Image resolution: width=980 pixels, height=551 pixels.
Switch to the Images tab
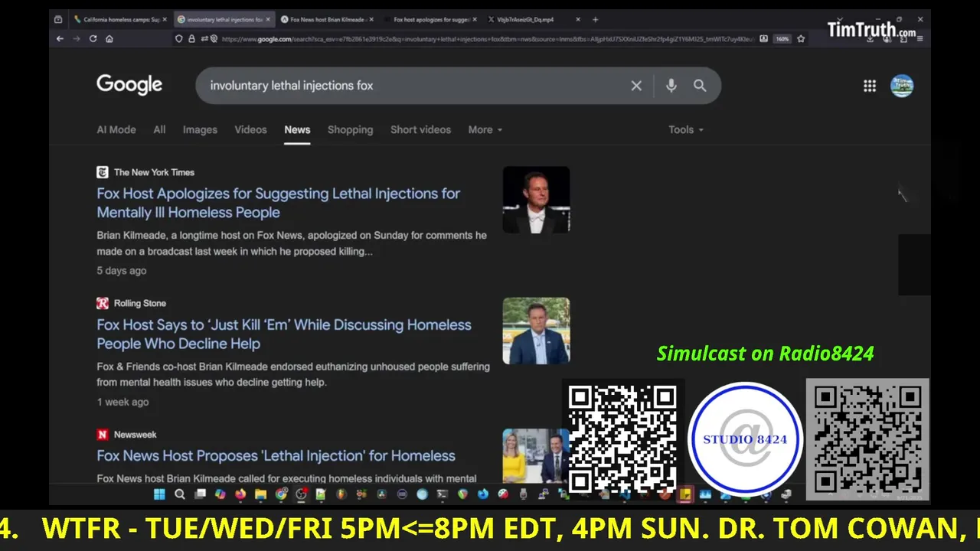[x=200, y=129]
